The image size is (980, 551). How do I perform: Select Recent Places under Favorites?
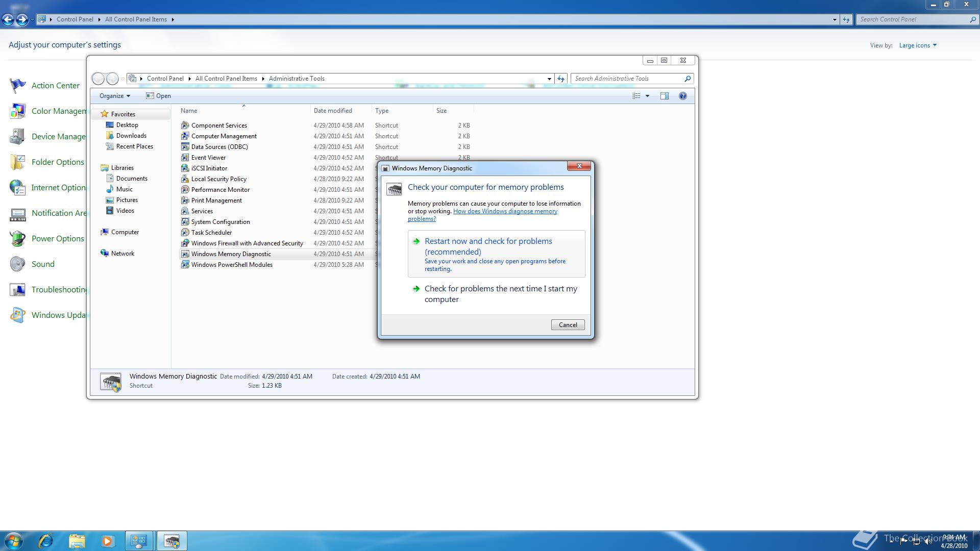(x=134, y=146)
